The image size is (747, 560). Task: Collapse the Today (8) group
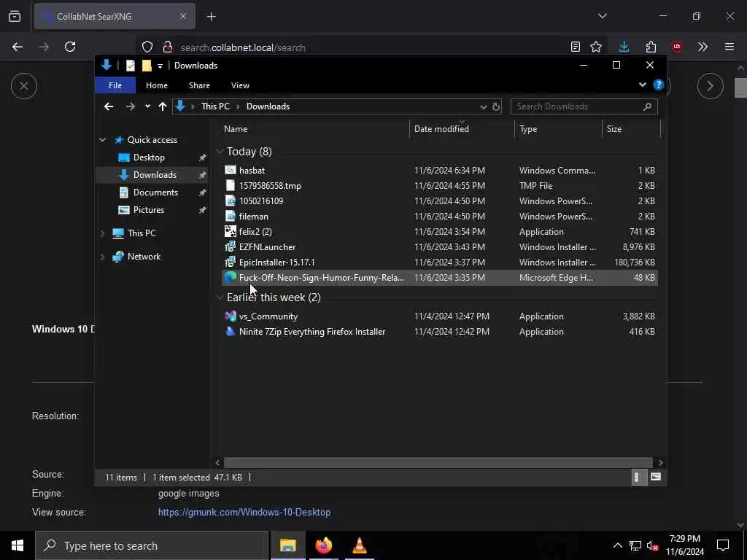[220, 152]
